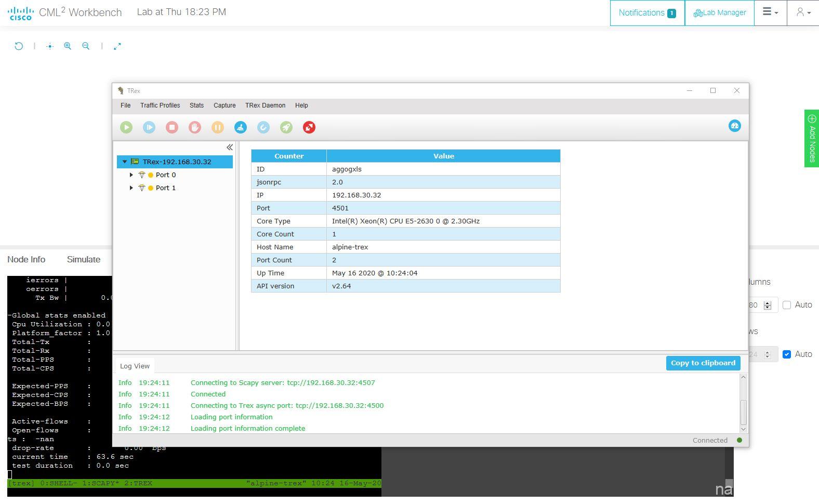This screenshot has width=819, height=504.
Task: Select the Port 0 tree row
Action: point(175,175)
